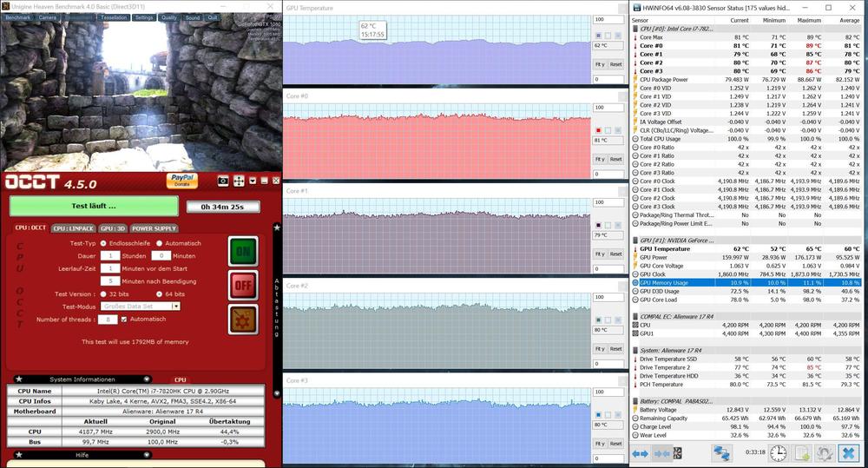Viewport: 868px width, 468px height.
Task: Click HWiNFO log file export icon
Action: click(802, 453)
